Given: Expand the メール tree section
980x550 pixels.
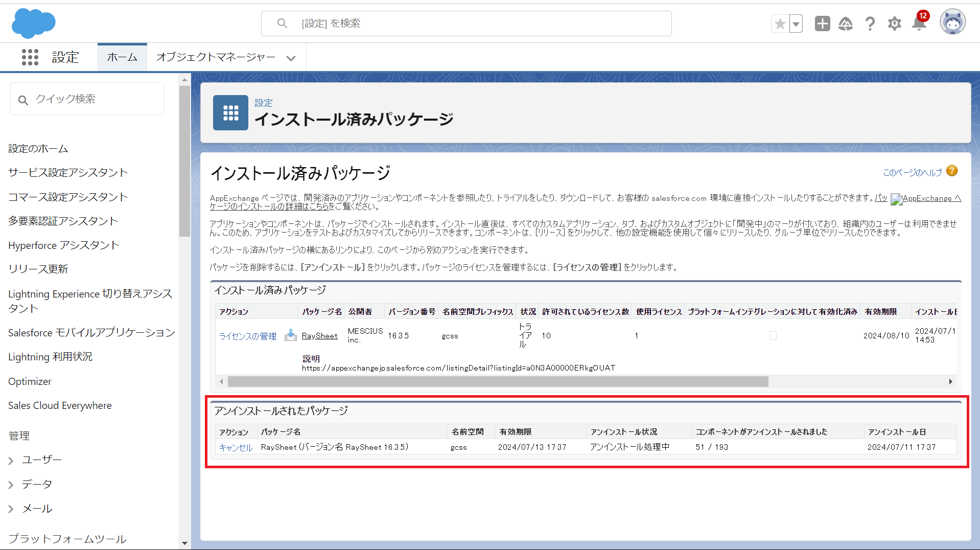Looking at the screenshot, I should pyautogui.click(x=11, y=509).
